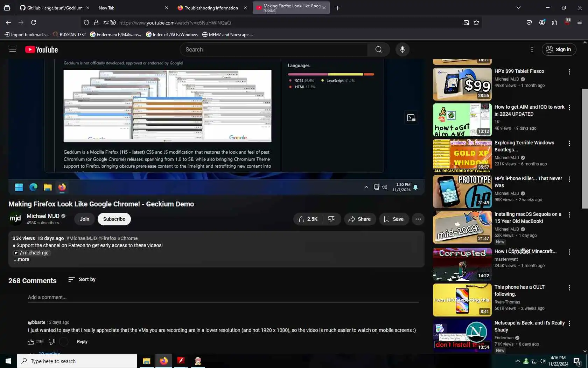Image resolution: width=588 pixels, height=368 pixels.
Task: Focus the Add a comment field
Action: [223, 297]
